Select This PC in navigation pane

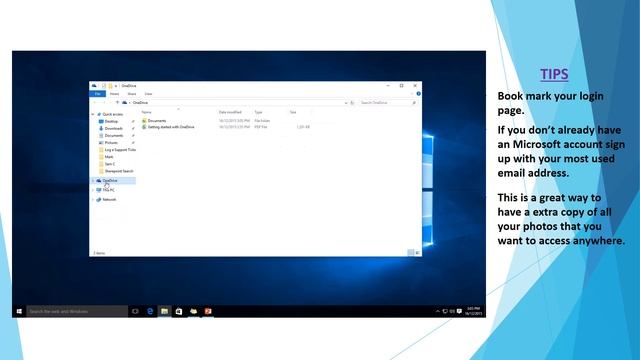(x=108, y=190)
